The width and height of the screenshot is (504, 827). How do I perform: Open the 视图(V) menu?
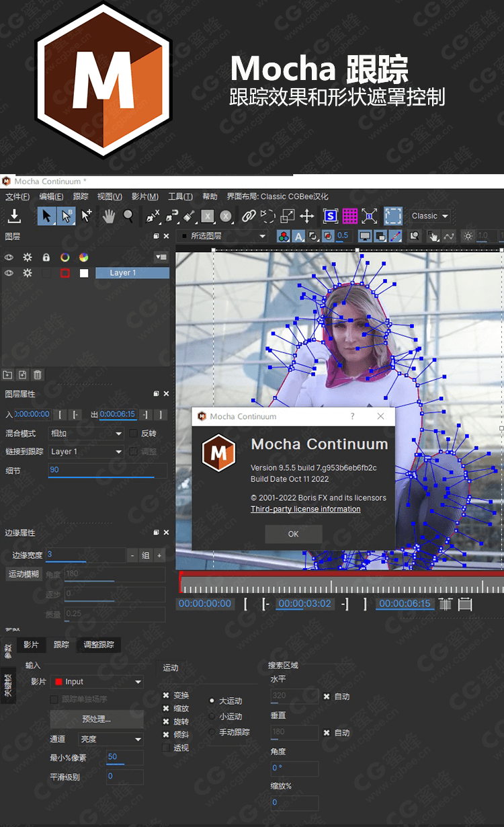(110, 196)
